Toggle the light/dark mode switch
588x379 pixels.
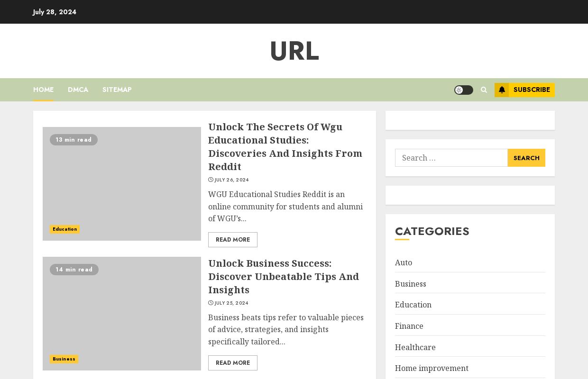(463, 90)
